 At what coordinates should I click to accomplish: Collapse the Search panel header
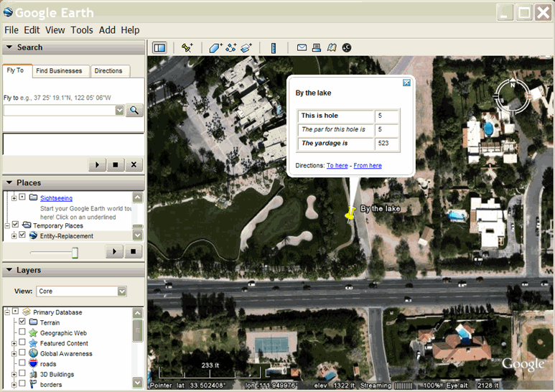(9, 47)
